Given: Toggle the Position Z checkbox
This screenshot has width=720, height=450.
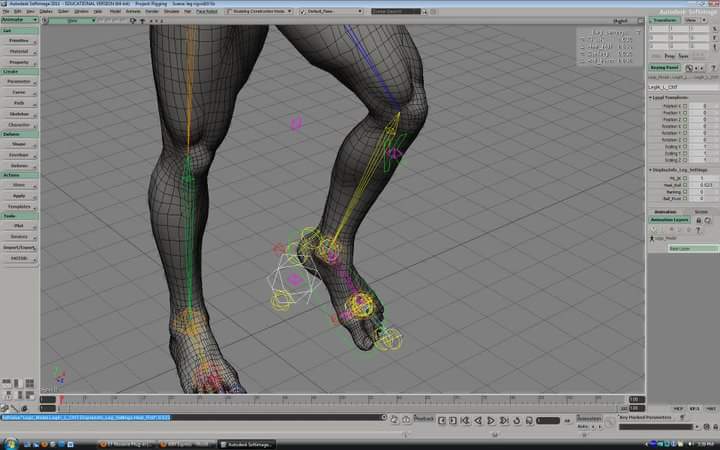Looking at the screenshot, I should tap(685, 119).
